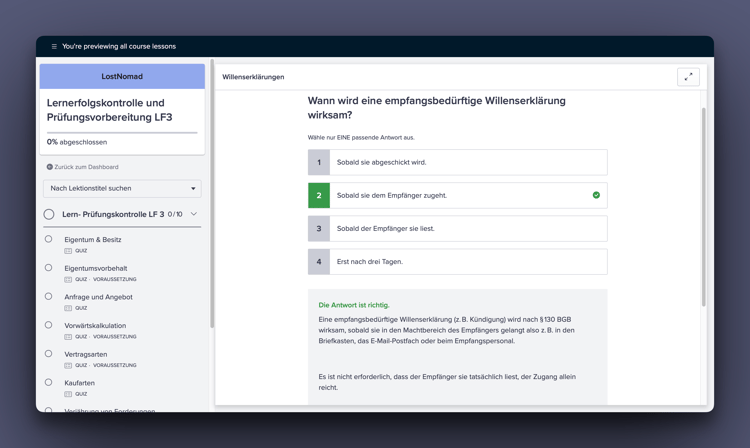750x448 pixels.
Task: Click the sidebar vertical scrollbar
Action: coord(212,194)
